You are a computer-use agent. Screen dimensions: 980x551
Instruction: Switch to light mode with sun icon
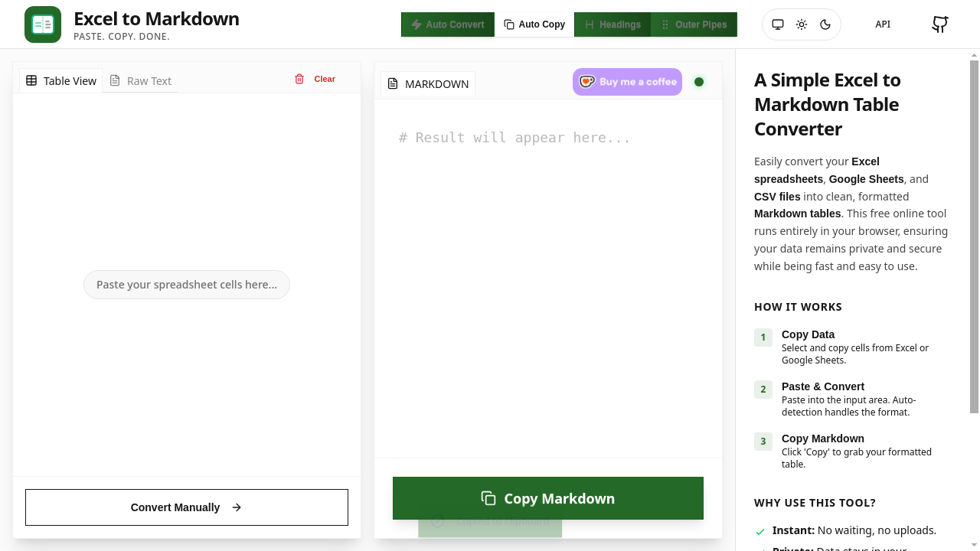801,24
